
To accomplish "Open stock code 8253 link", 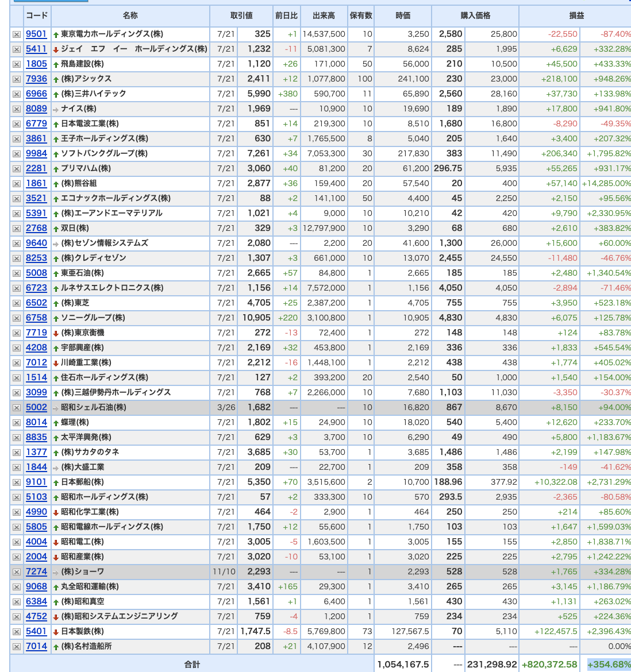I will (x=36, y=258).
